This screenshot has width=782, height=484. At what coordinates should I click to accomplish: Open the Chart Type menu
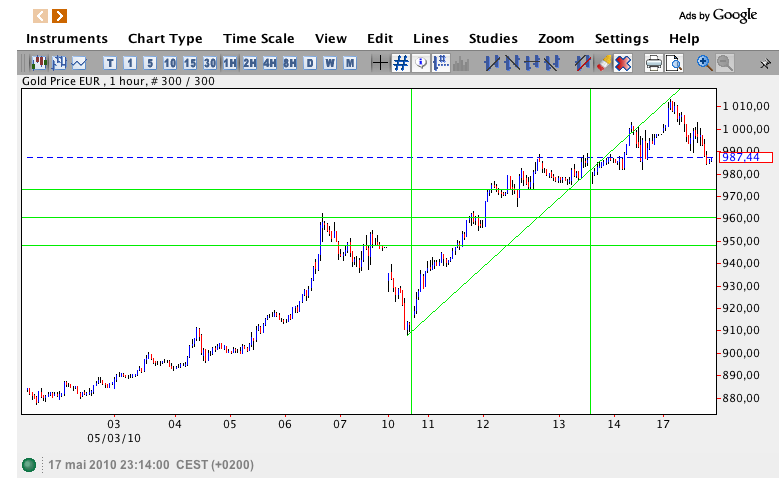pos(165,39)
